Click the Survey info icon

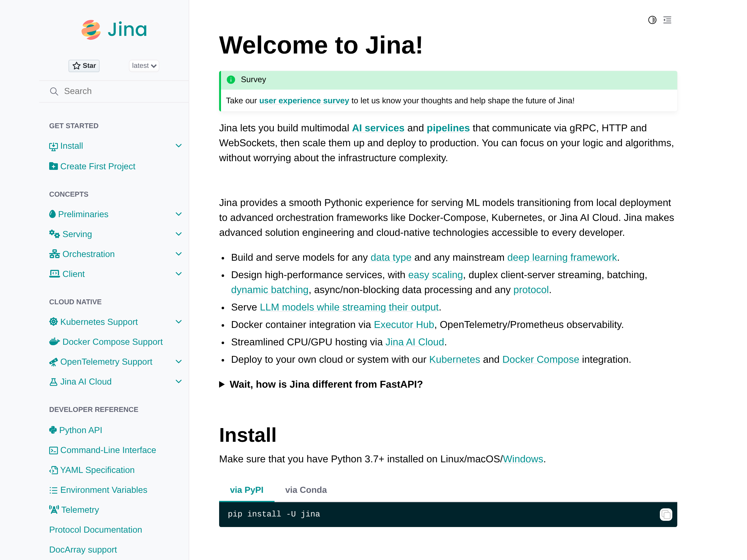[231, 80]
